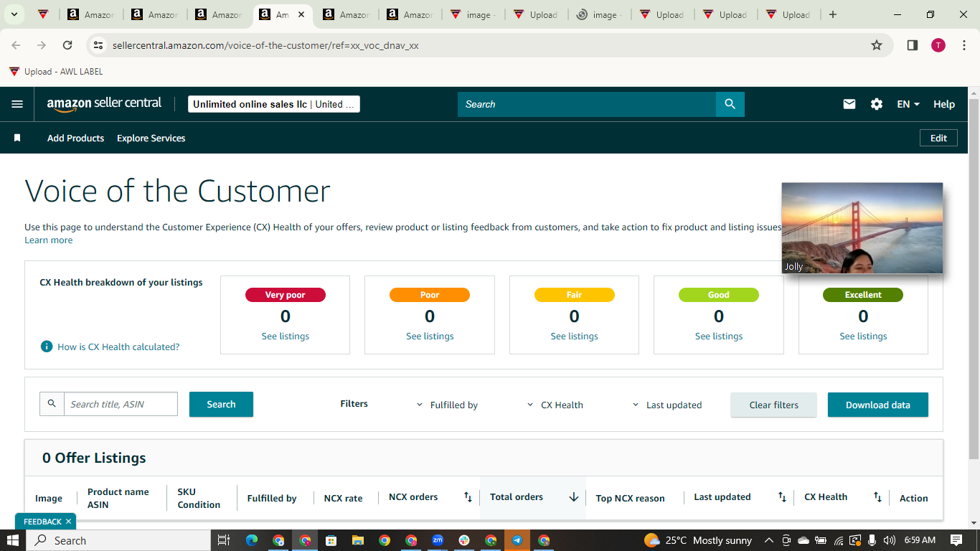Screen dimensions: 980x551
Task: Open Zoom from the taskbar
Action: click(438, 540)
